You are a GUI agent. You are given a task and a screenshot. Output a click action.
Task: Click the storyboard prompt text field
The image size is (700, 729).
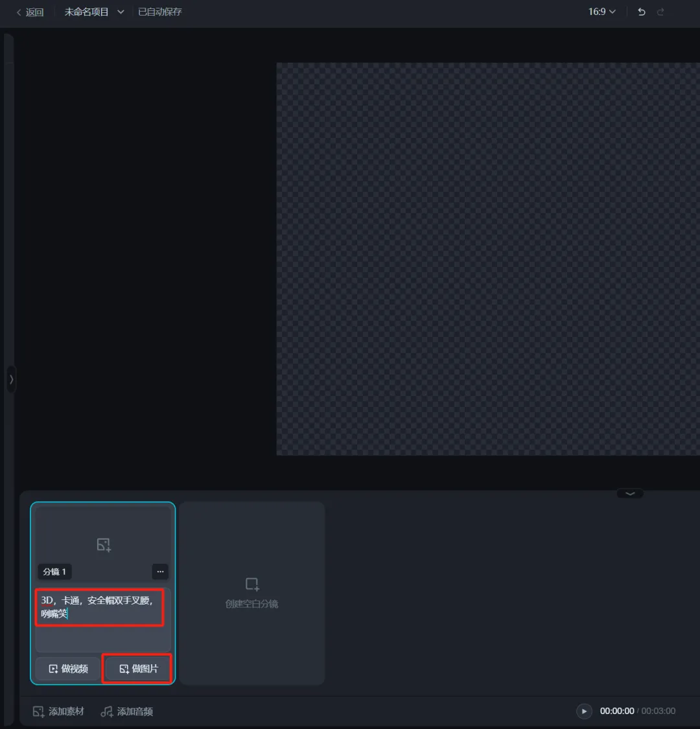click(x=99, y=607)
